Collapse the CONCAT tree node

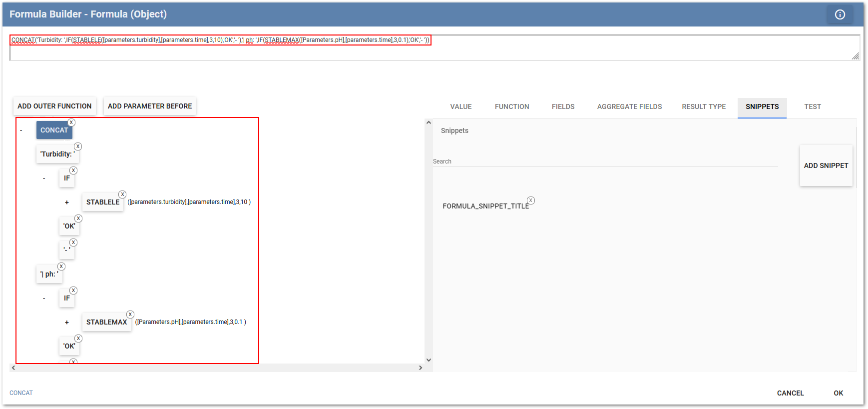(21, 130)
